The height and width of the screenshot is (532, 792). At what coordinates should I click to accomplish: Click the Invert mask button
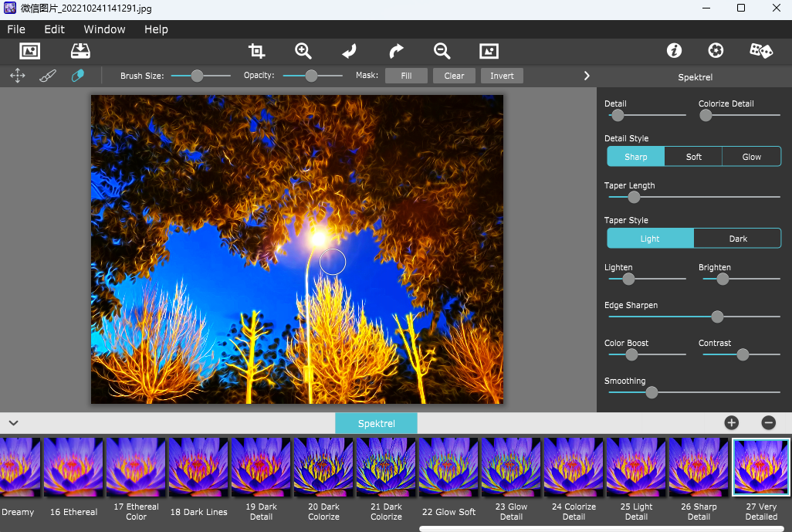coord(502,76)
